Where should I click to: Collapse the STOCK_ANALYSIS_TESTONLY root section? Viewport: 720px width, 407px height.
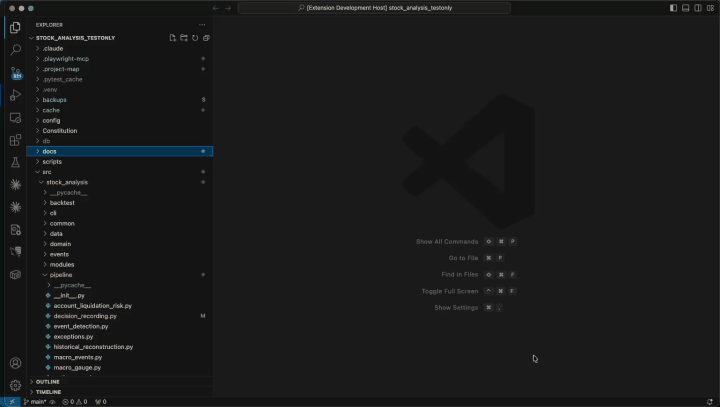click(x=75, y=38)
